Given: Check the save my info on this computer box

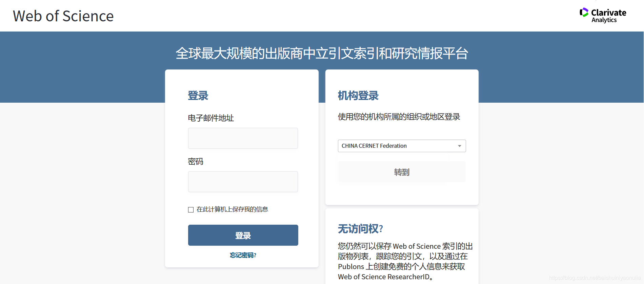Looking at the screenshot, I should (x=191, y=210).
